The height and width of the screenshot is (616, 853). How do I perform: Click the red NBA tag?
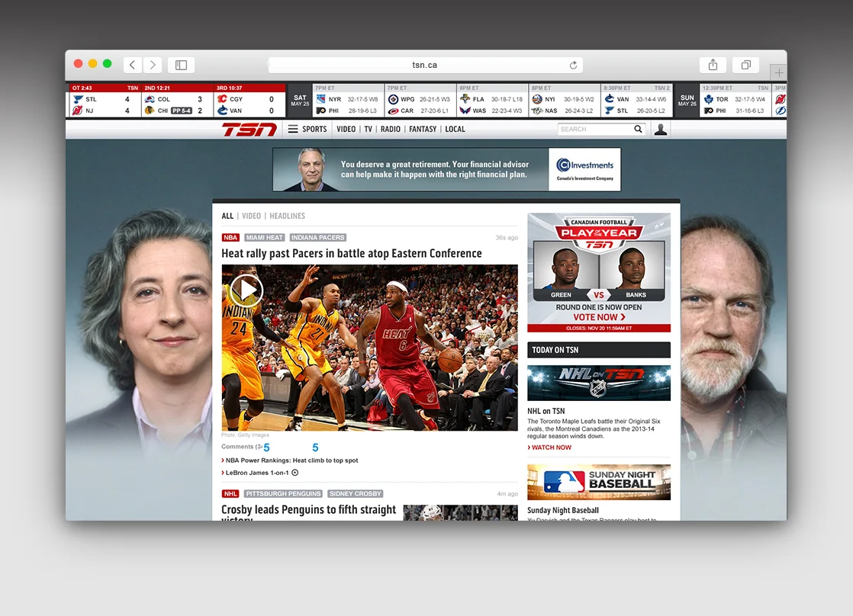tap(230, 238)
